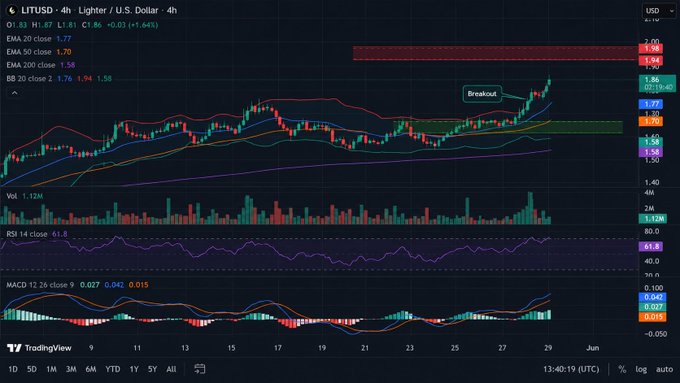680x383 pixels.
Task: Toggle percent scale mode
Action: [622, 369]
